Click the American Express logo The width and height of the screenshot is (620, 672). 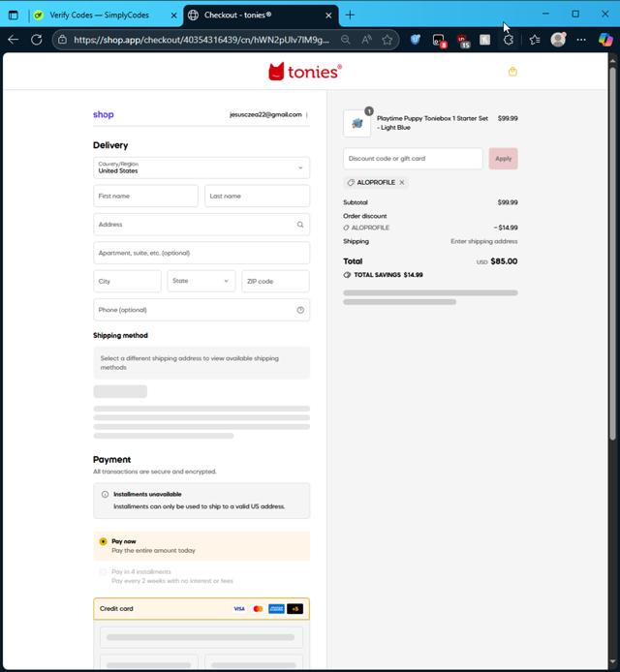pyautogui.click(x=276, y=608)
